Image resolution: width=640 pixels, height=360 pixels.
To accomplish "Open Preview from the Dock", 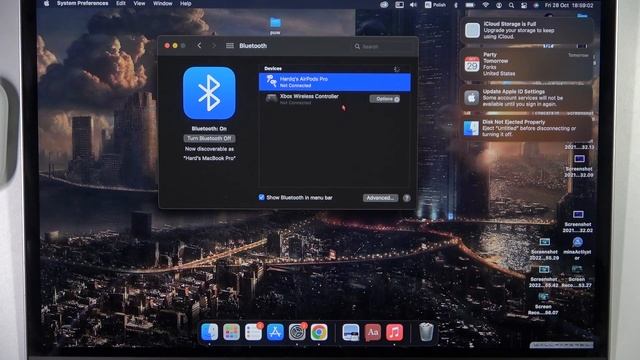I will (351, 332).
